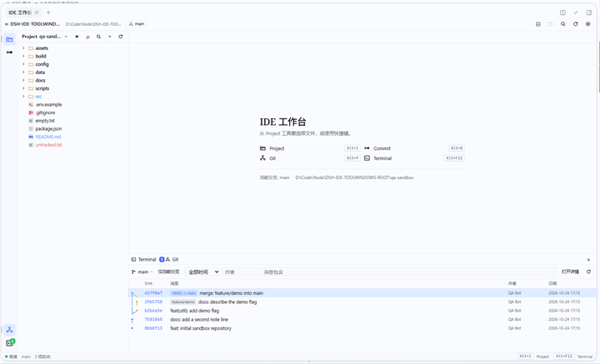Click the blue fullscreen frame icon
The height and width of the screenshot is (364, 600).
550,24
